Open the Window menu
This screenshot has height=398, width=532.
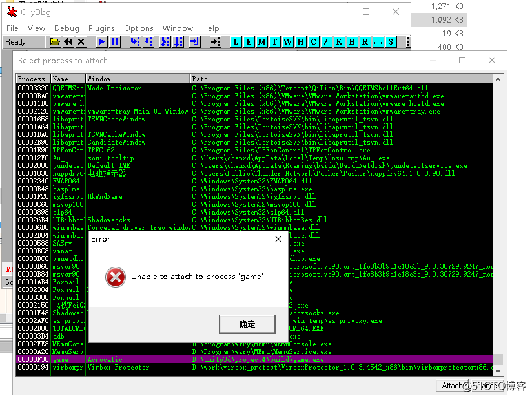178,28
